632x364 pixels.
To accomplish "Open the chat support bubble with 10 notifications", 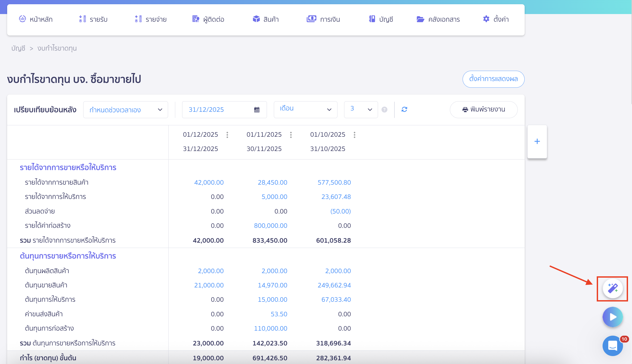I will pos(612,346).
